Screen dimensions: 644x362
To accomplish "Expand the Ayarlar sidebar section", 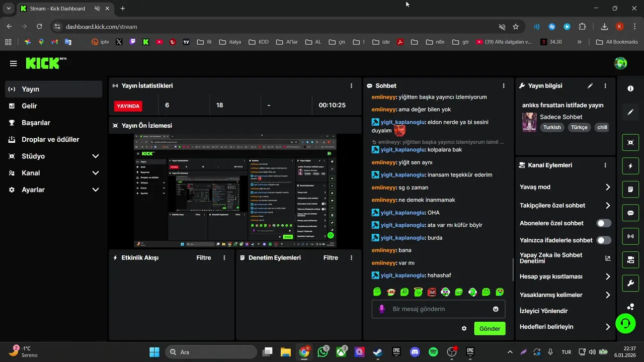I will (x=96, y=190).
